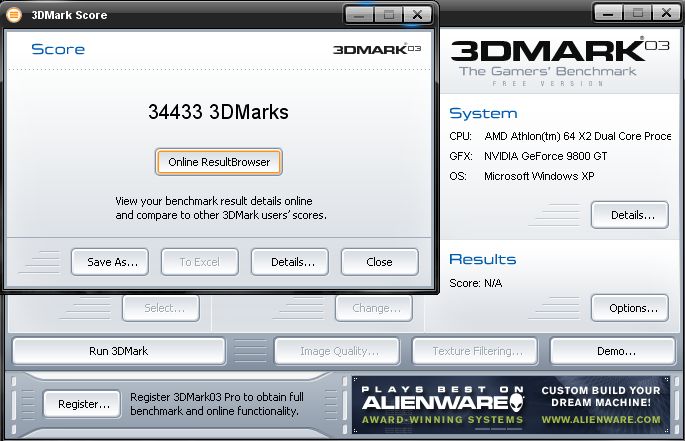
Task: Minimize the 3DMark Score dialog
Action: (x=360, y=14)
